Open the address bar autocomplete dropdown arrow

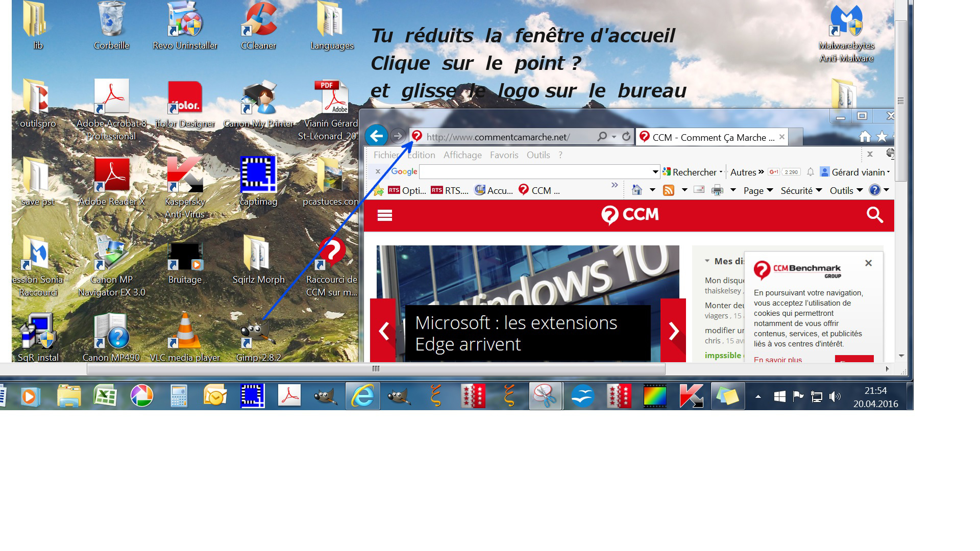pyautogui.click(x=614, y=137)
